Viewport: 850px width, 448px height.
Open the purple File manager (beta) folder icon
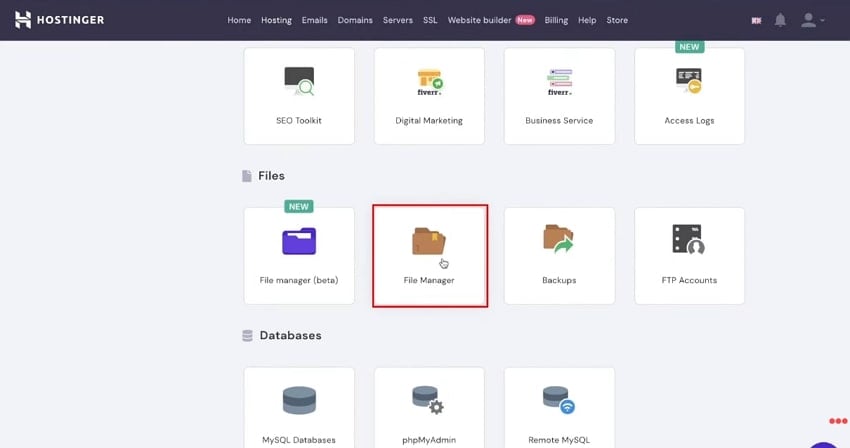pyautogui.click(x=299, y=241)
